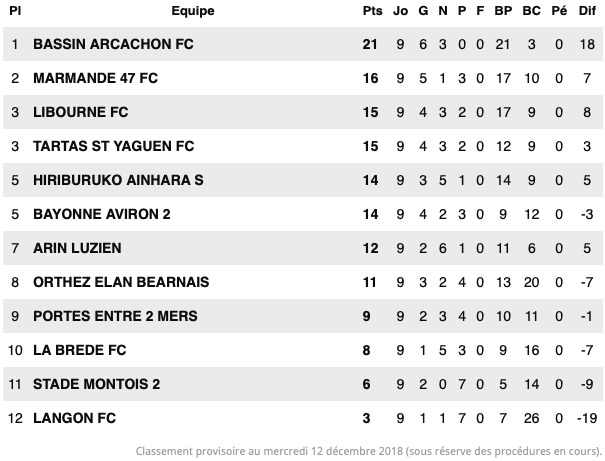The height and width of the screenshot is (461, 605).
Task: Select ORTHEZ ELAN BEARNAIS team
Action: click(121, 282)
